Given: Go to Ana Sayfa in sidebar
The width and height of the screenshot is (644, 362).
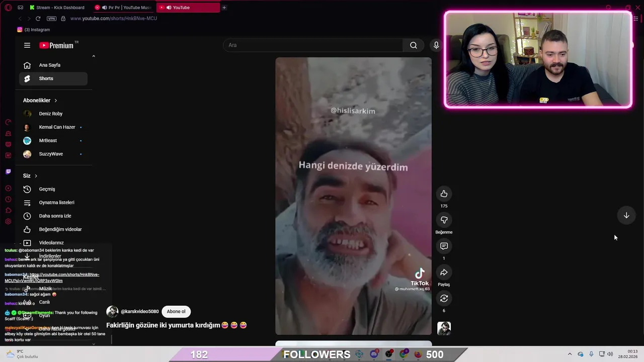Looking at the screenshot, I should coord(53,65).
